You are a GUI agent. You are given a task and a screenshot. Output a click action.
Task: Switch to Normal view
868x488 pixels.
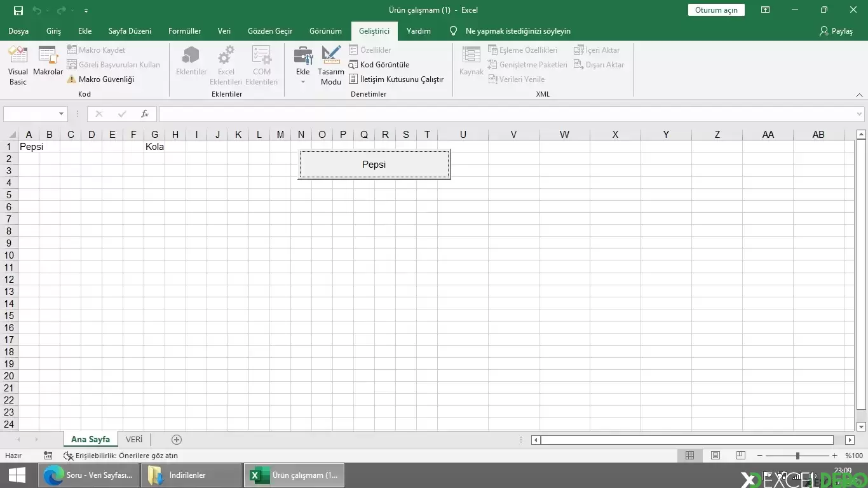point(690,456)
